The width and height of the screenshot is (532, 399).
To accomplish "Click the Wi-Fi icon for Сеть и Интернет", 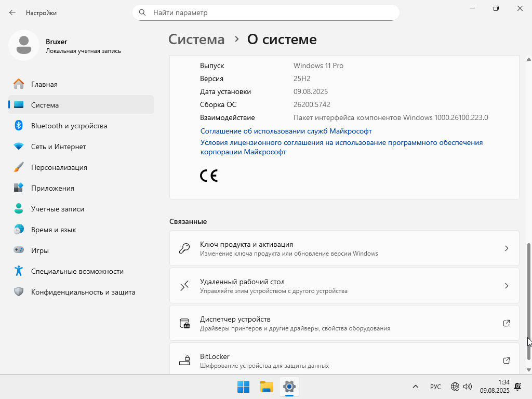I will pyautogui.click(x=19, y=146).
